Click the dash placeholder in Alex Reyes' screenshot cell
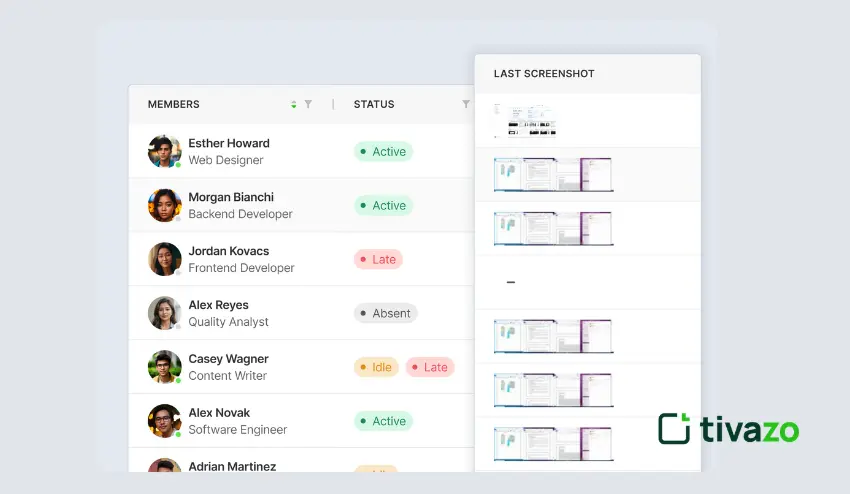This screenshot has width=850, height=494. (511, 282)
